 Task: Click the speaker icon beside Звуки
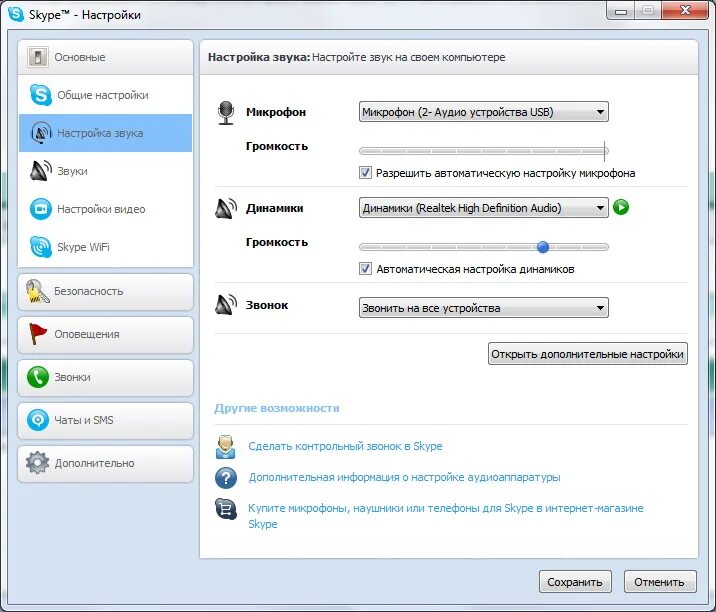tap(41, 170)
